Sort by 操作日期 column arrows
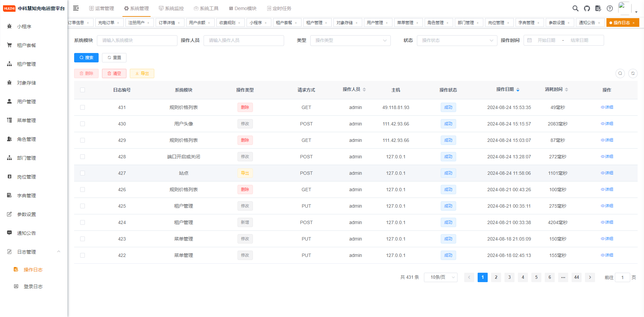The height and width of the screenshot is (317, 644). point(518,90)
